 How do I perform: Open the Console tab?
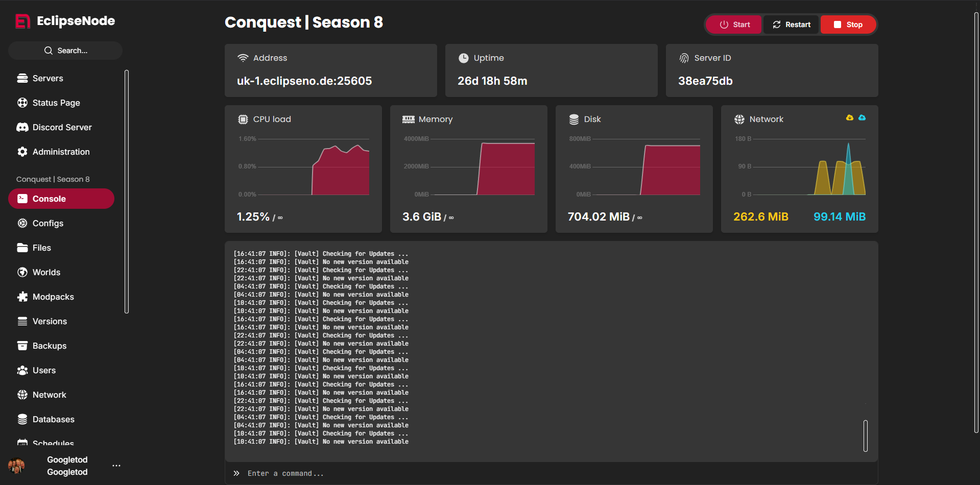(61, 199)
